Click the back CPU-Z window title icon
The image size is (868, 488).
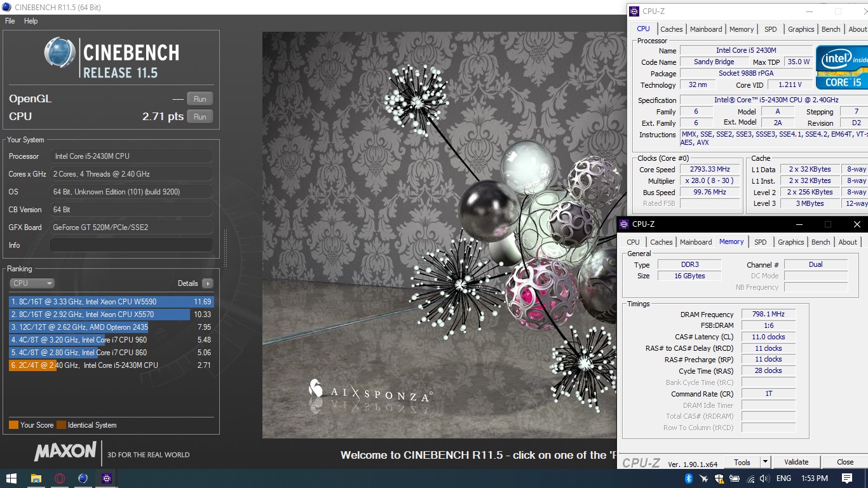coord(635,11)
